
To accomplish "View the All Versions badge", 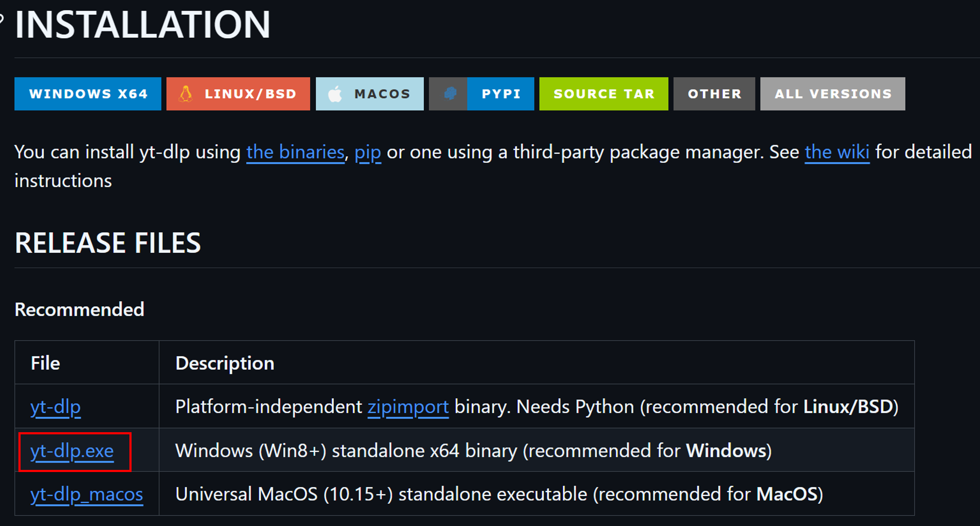I will pos(833,94).
